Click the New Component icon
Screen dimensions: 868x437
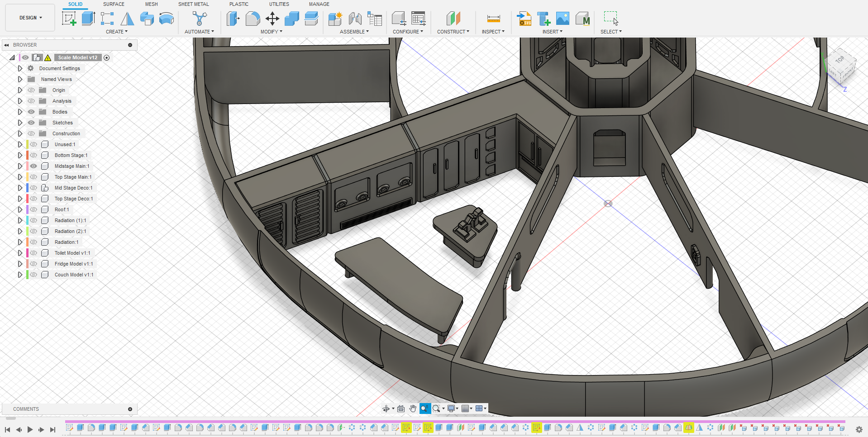click(335, 19)
